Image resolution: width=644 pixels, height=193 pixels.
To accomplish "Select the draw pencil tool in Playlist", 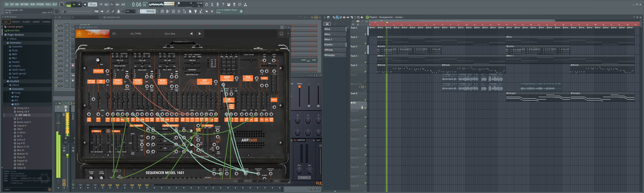I will click(334, 17).
